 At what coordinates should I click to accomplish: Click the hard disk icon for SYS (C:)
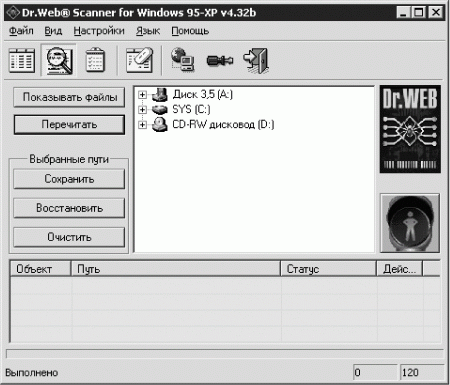pos(160,109)
